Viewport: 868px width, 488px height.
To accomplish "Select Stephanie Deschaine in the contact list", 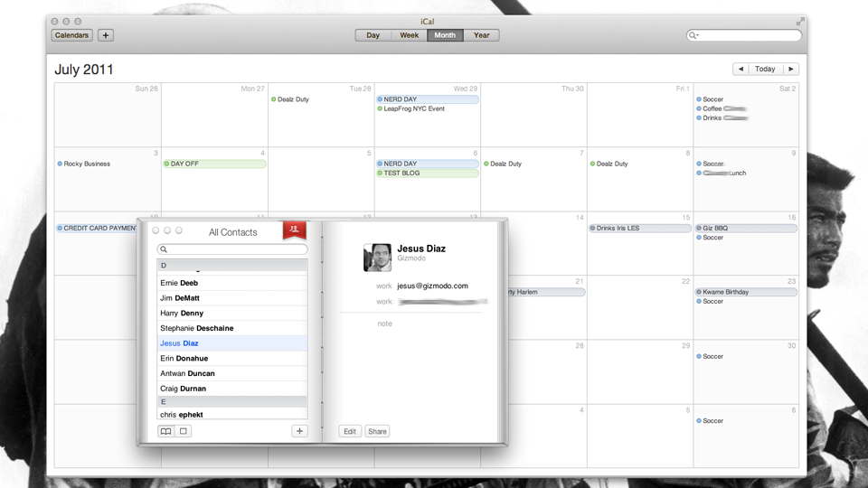I will pyautogui.click(x=197, y=328).
